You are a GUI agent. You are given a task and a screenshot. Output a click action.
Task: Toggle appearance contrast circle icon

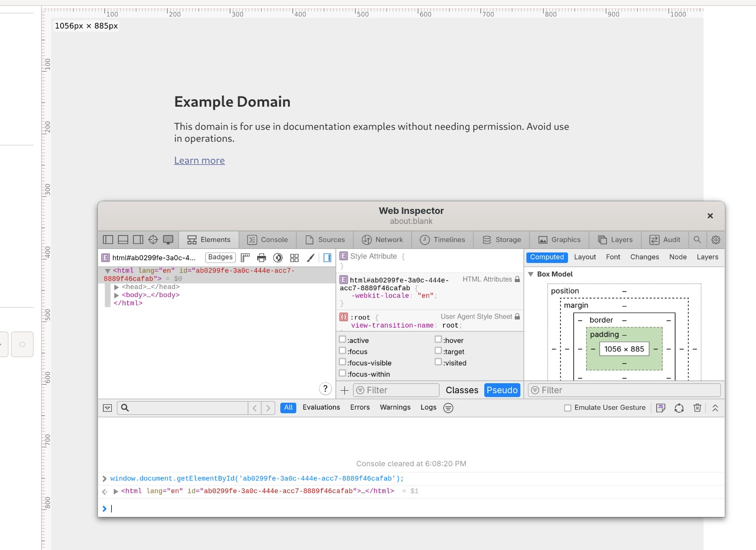tap(278, 258)
